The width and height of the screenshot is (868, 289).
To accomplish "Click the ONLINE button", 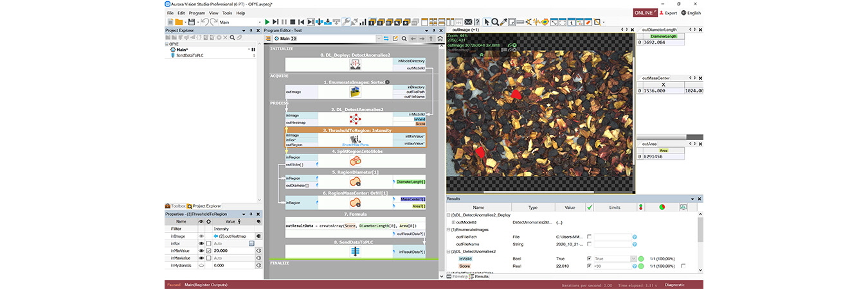I will pos(643,12).
